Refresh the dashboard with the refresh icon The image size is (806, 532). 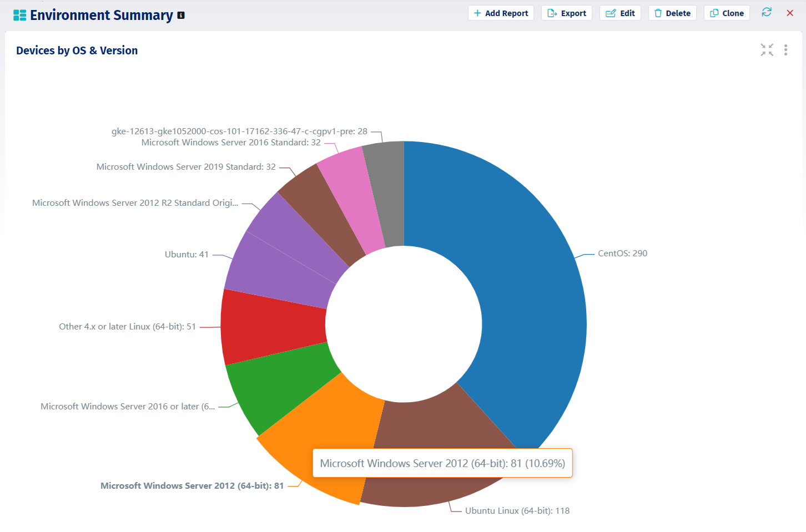767,12
